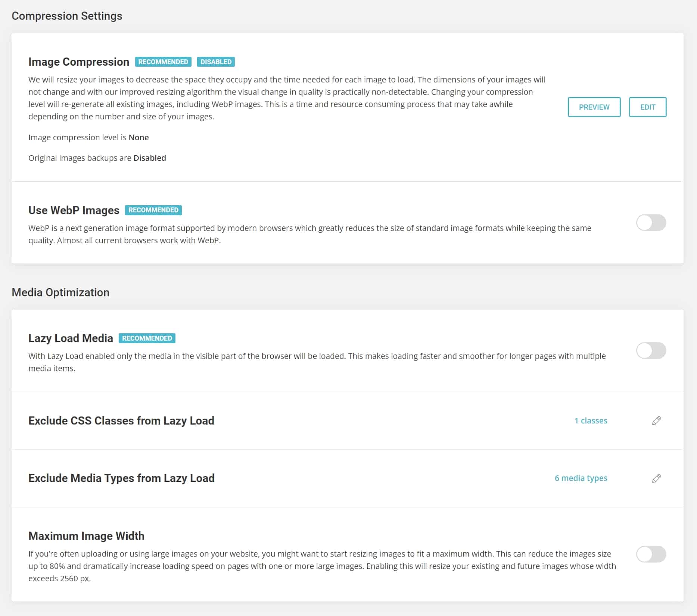This screenshot has height=616, width=697.
Task: Enable the Use WebP Images toggle
Action: pos(651,223)
